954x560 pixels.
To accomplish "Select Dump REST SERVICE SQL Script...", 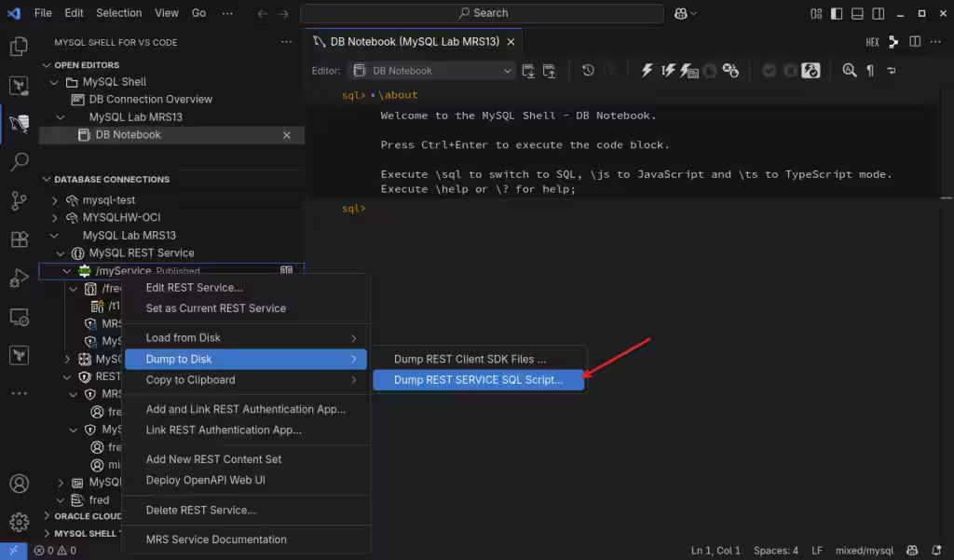I will (x=478, y=380).
